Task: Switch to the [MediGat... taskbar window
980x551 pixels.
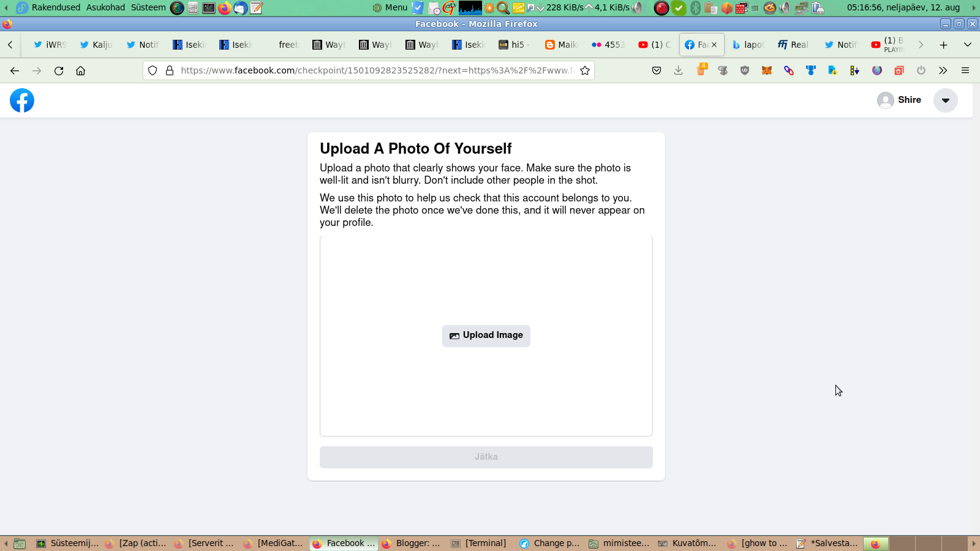Action: pos(273,543)
